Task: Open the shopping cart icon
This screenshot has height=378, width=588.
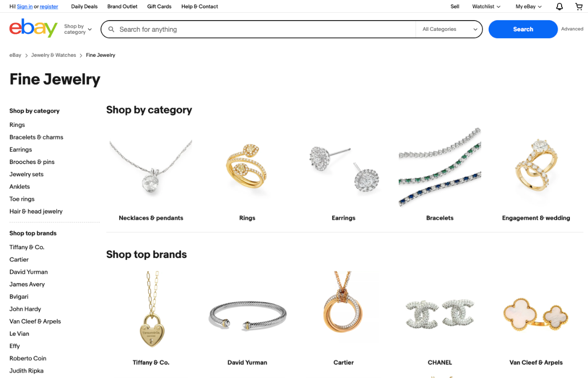Action: pyautogui.click(x=579, y=6)
